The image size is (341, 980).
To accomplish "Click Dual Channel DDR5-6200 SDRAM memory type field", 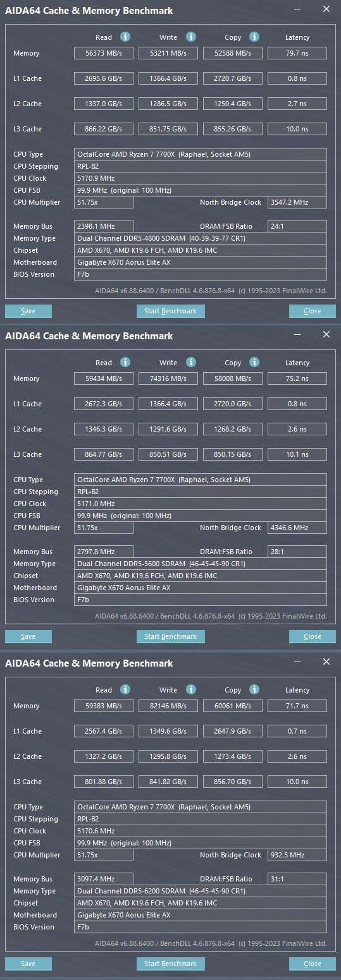I will (201, 891).
